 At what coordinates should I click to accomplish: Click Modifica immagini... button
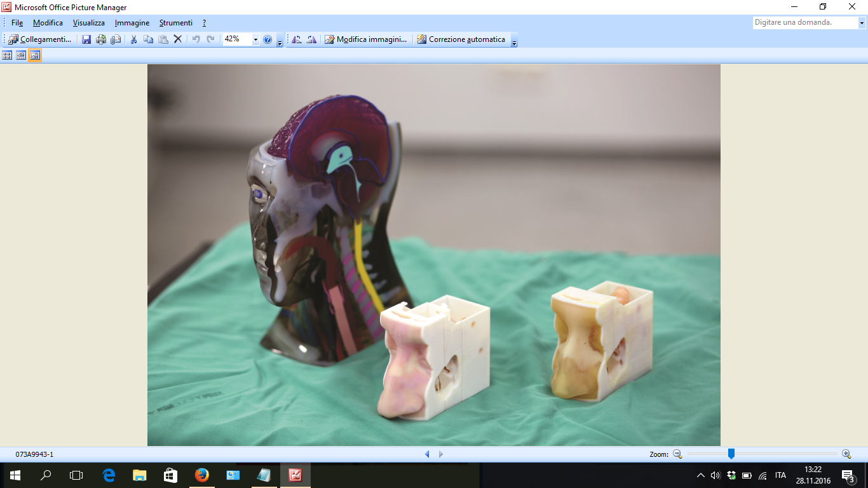366,39
